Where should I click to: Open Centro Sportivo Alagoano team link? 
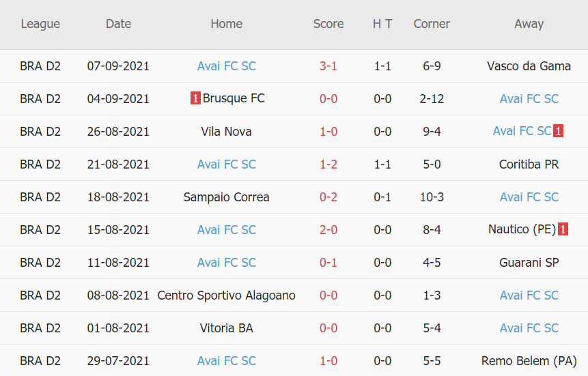point(226,295)
